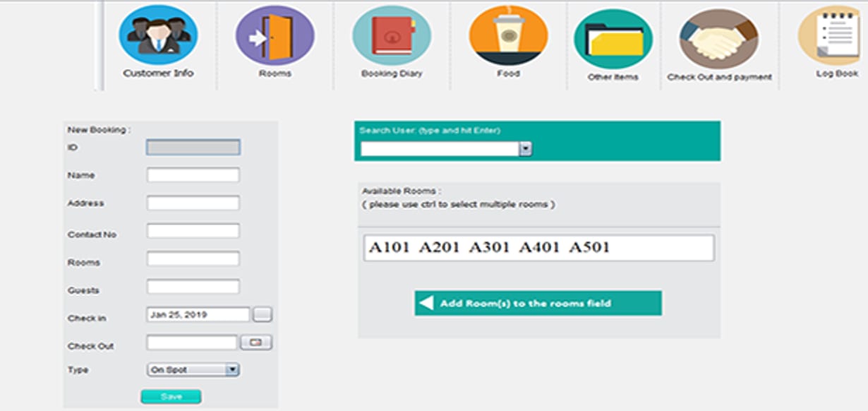
Task: Click the Log Book label
Action: click(837, 73)
